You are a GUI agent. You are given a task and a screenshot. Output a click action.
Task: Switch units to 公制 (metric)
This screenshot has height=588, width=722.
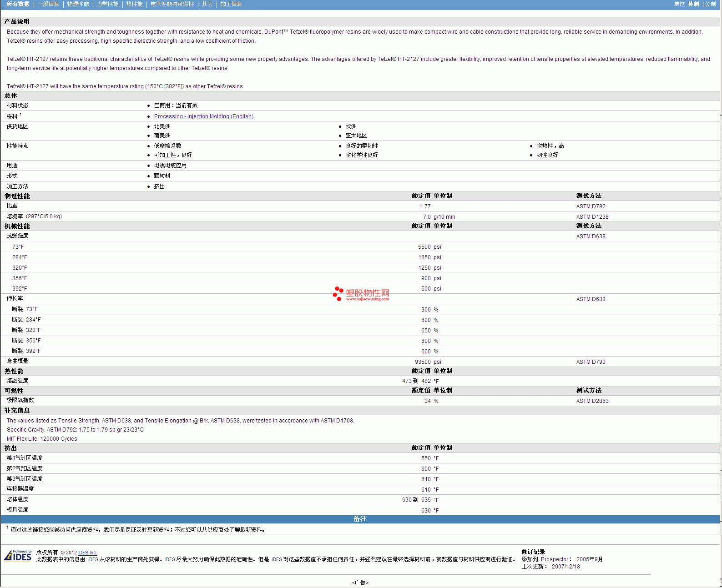pos(710,4)
